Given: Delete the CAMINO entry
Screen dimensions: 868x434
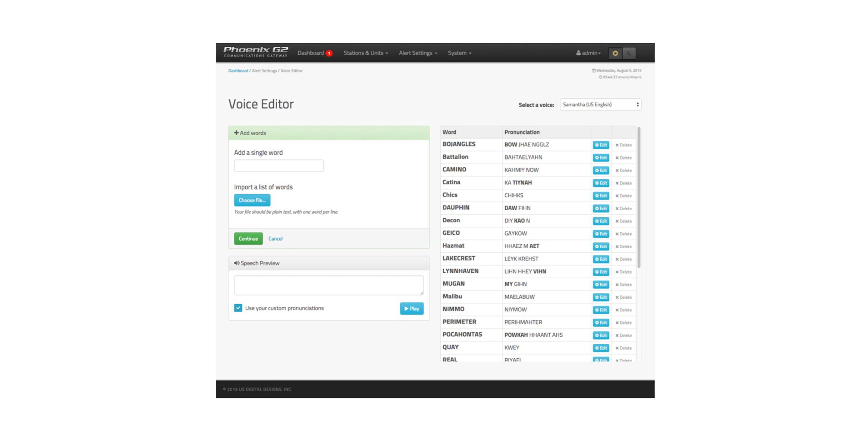Looking at the screenshot, I should pyautogui.click(x=623, y=171).
